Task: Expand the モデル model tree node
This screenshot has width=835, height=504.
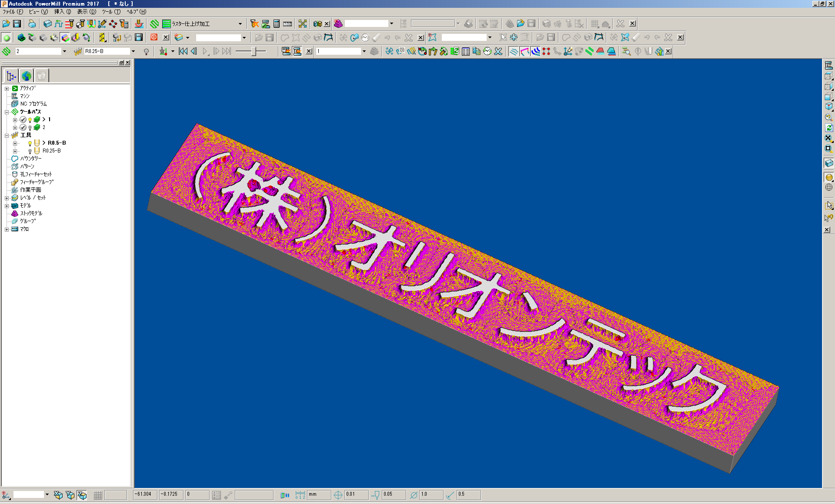Action: (x=7, y=206)
